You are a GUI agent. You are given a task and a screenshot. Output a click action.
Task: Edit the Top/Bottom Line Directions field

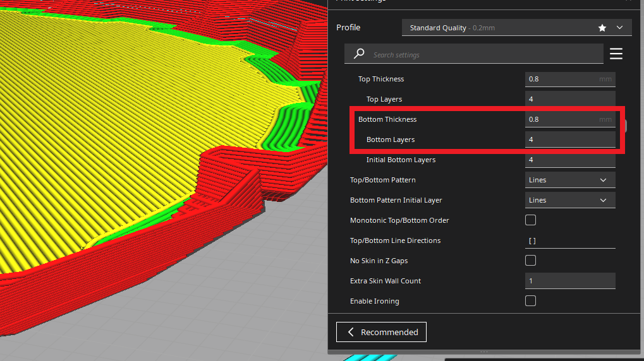coord(570,240)
